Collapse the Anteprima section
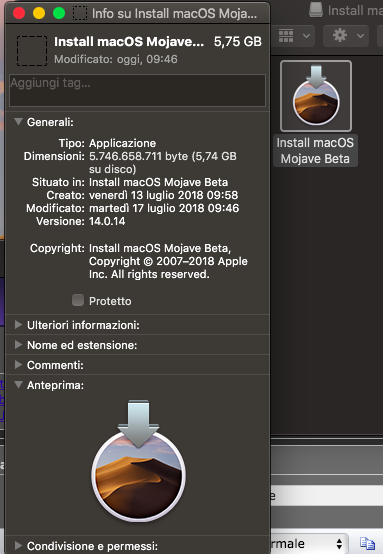 pos(18,385)
